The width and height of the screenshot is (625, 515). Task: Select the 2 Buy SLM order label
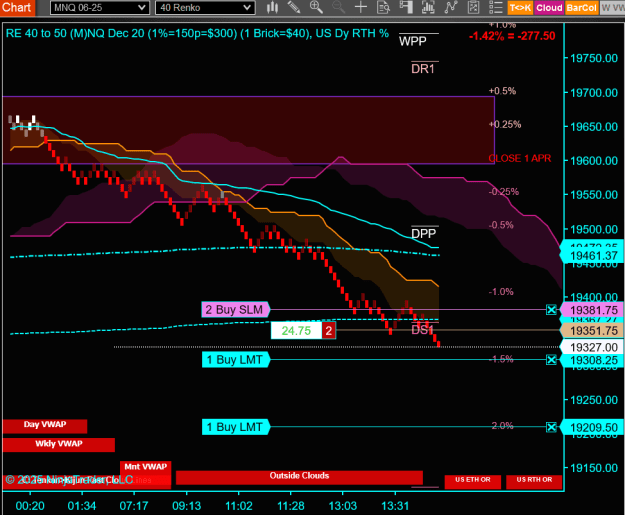(x=235, y=309)
